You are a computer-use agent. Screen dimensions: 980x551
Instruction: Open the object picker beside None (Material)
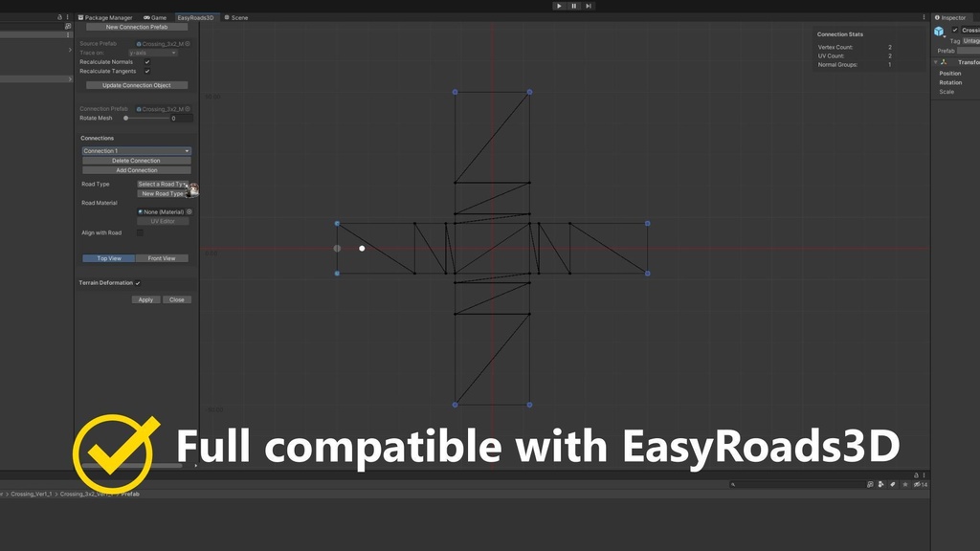coord(189,210)
